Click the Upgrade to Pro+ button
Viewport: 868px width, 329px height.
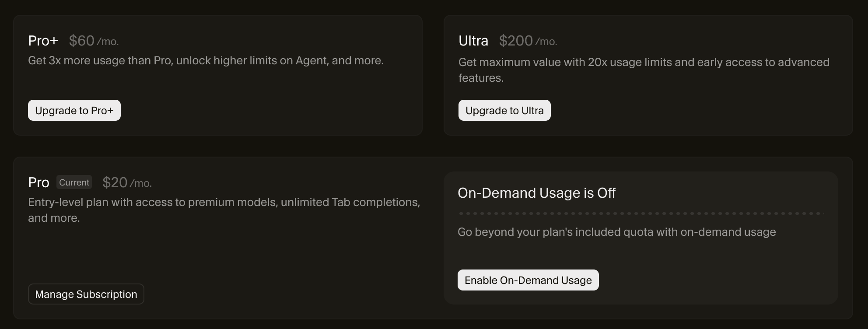[x=74, y=110]
